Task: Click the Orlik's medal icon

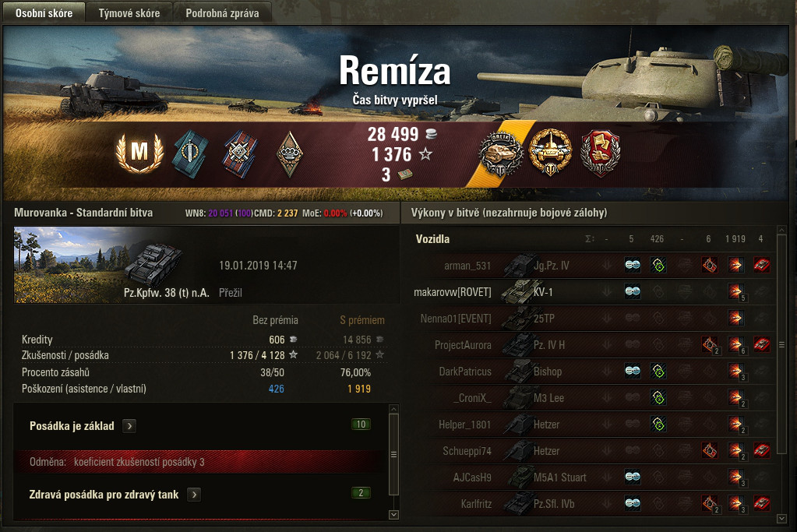Action: click(501, 153)
